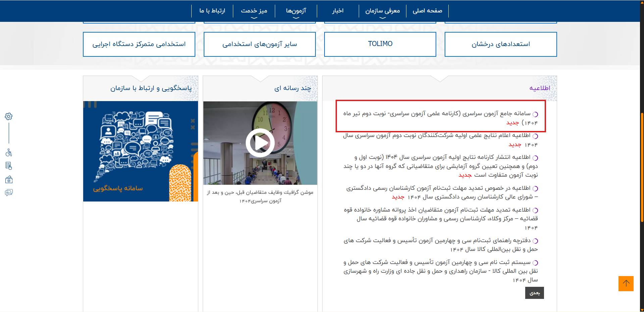Open the chat bubbles icon in sidebar
Viewport: 644px width, 312px height.
coord(9,192)
